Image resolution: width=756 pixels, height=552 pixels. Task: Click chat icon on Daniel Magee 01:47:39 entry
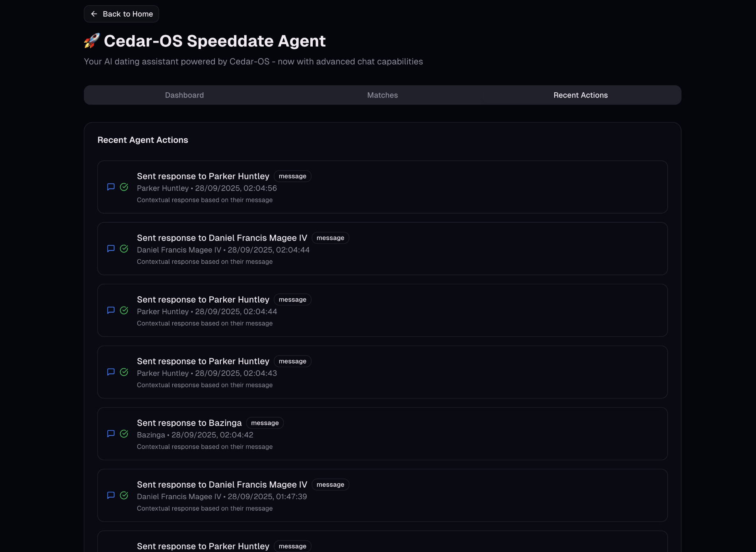(x=111, y=495)
